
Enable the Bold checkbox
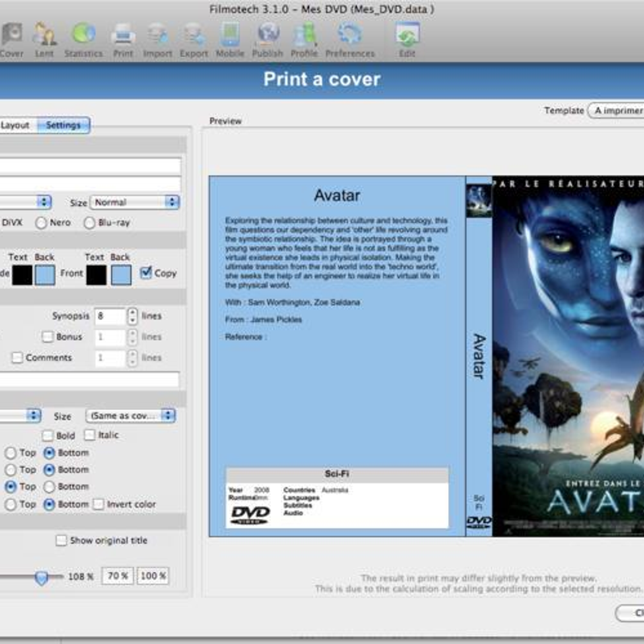tap(47, 435)
